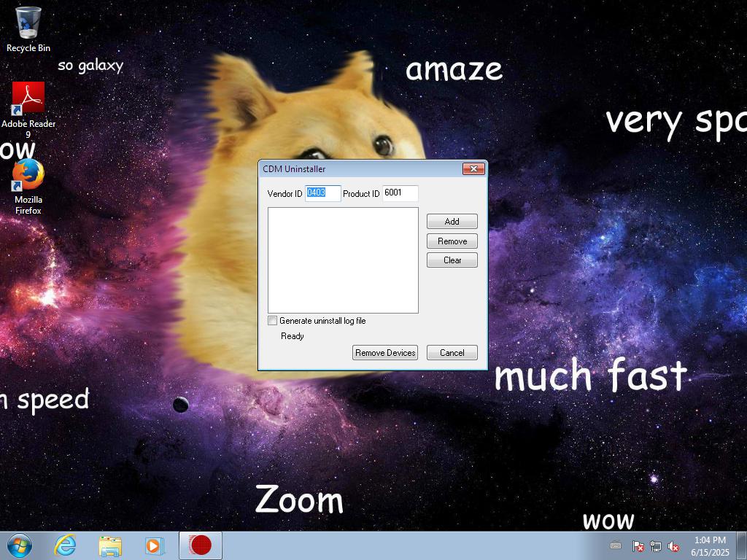The height and width of the screenshot is (560, 747).
Task: Open the touch keyboard tray icon
Action: [x=616, y=545]
